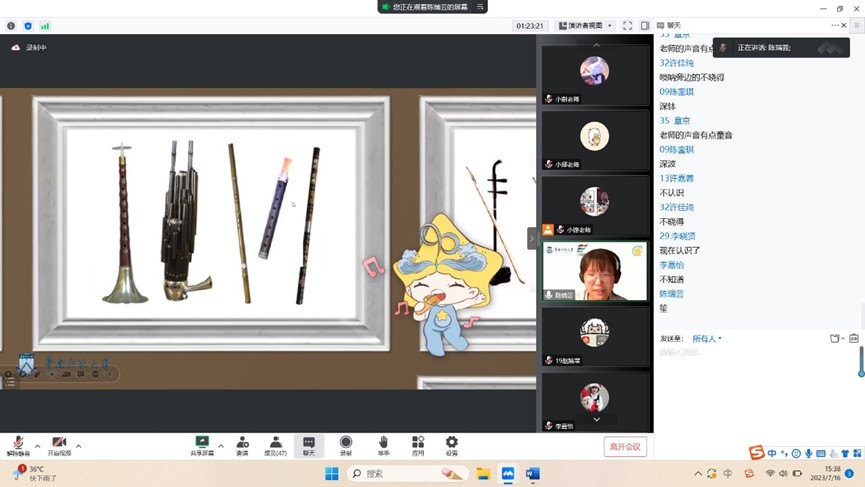Turn on the video camera (开启视频)

[x=59, y=445]
